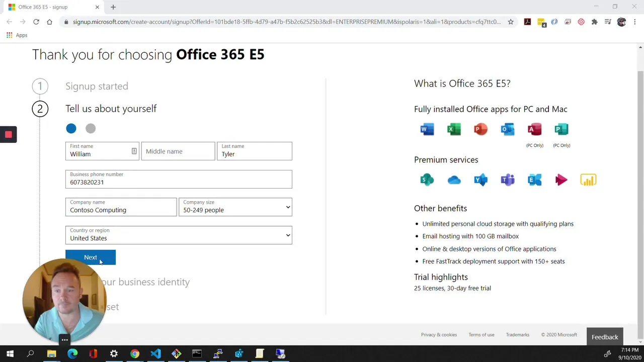Click the Excel app icon
644x362 pixels.
pyautogui.click(x=454, y=129)
